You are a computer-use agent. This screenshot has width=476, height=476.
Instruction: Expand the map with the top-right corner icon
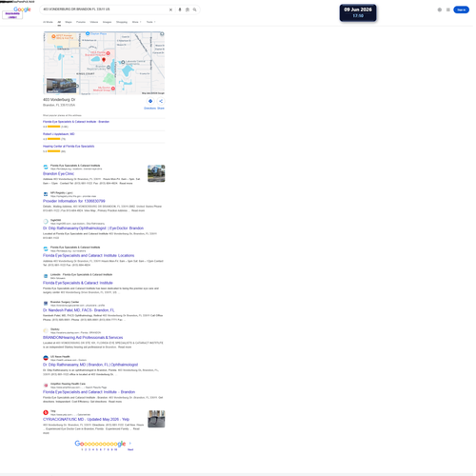click(x=162, y=33)
